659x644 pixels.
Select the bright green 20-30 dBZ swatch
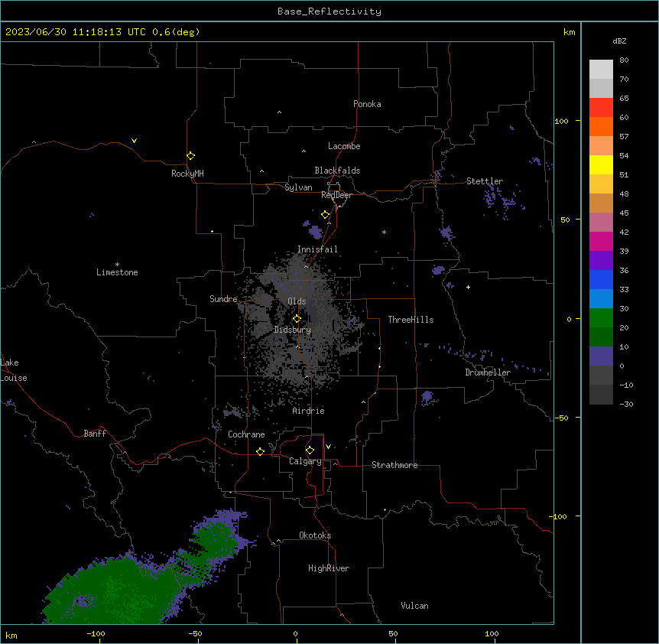(x=601, y=318)
